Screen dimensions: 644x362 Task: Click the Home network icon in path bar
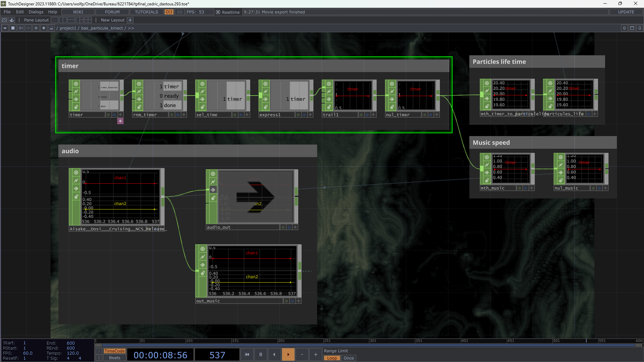point(51,28)
